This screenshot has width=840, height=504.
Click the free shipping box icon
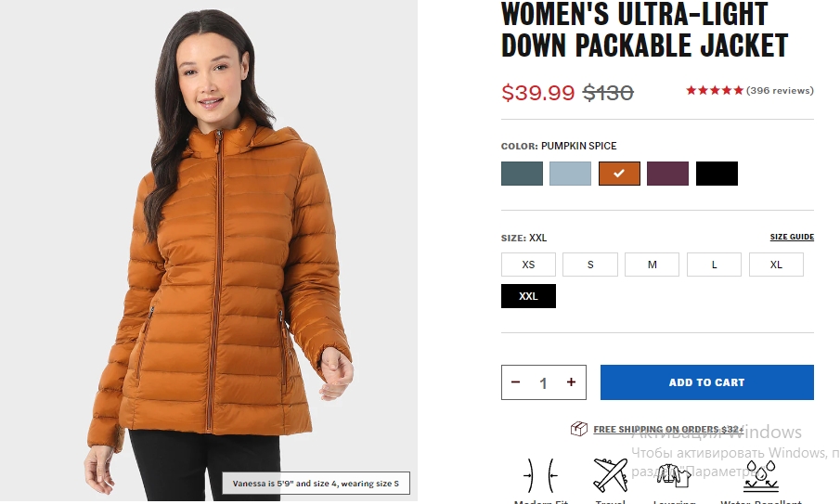tap(579, 429)
